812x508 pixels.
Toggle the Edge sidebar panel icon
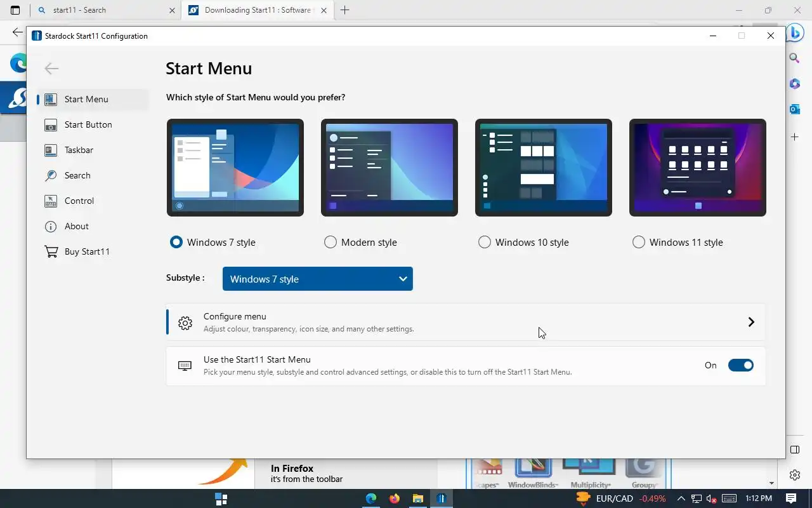[x=795, y=450]
